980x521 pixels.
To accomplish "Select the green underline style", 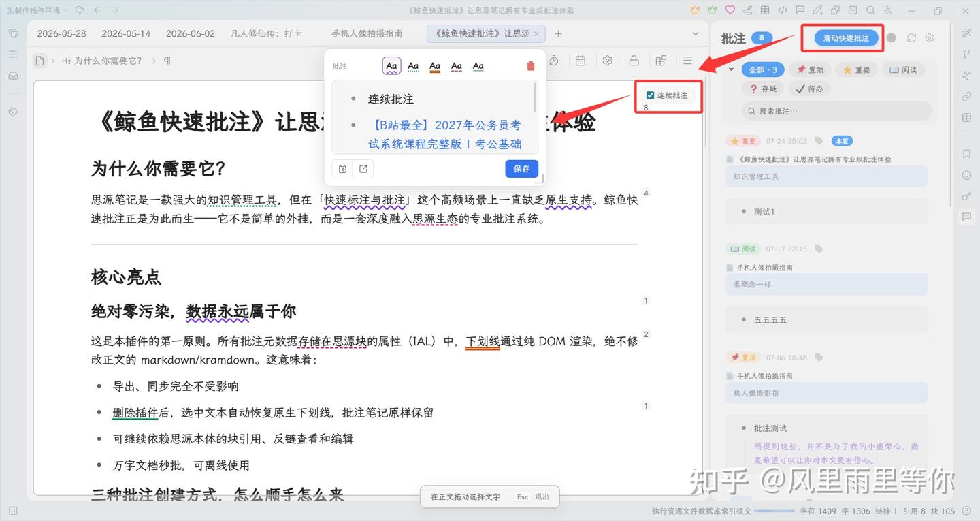I will [x=478, y=66].
